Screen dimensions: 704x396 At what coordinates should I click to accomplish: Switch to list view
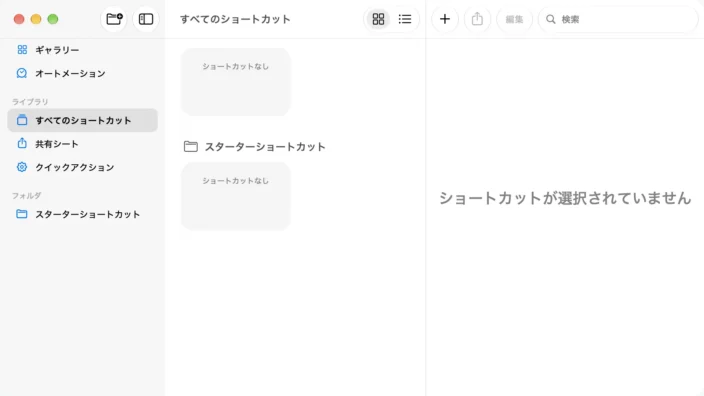pos(405,19)
